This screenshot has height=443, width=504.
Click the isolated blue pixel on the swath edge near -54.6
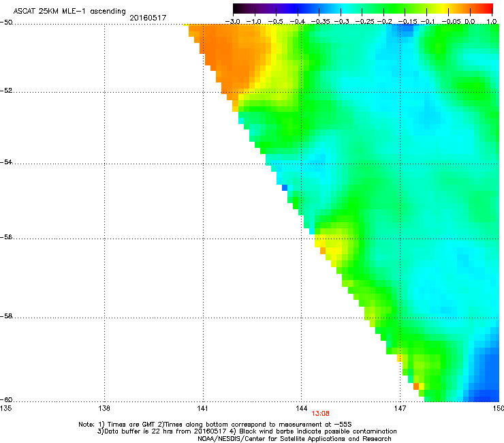pyautogui.click(x=285, y=187)
